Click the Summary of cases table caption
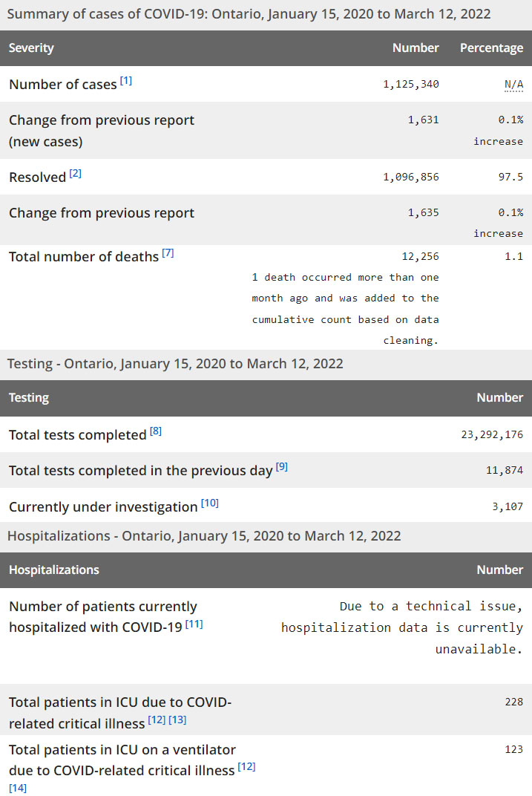 249,14
